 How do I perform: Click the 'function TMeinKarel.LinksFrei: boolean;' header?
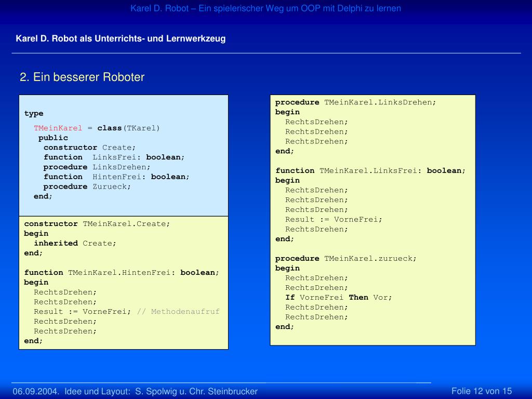tap(370, 170)
